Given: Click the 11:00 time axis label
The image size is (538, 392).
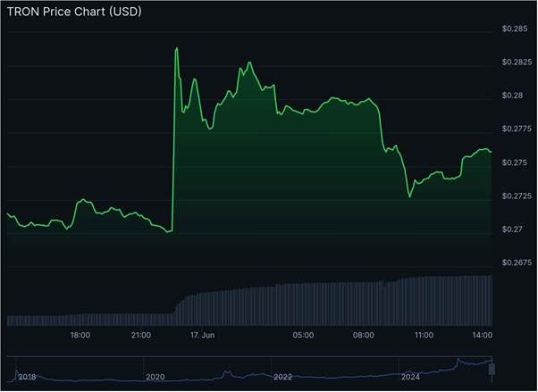Looking at the screenshot, I should (x=425, y=336).
